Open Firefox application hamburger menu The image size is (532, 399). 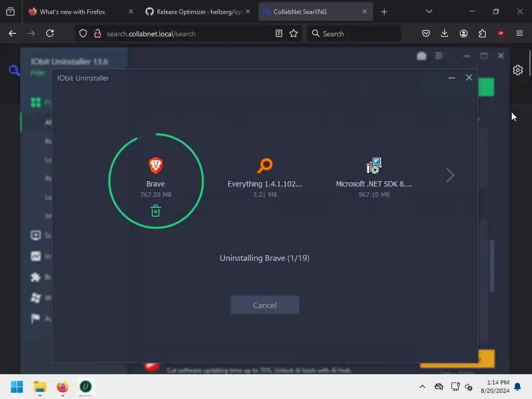[520, 33]
